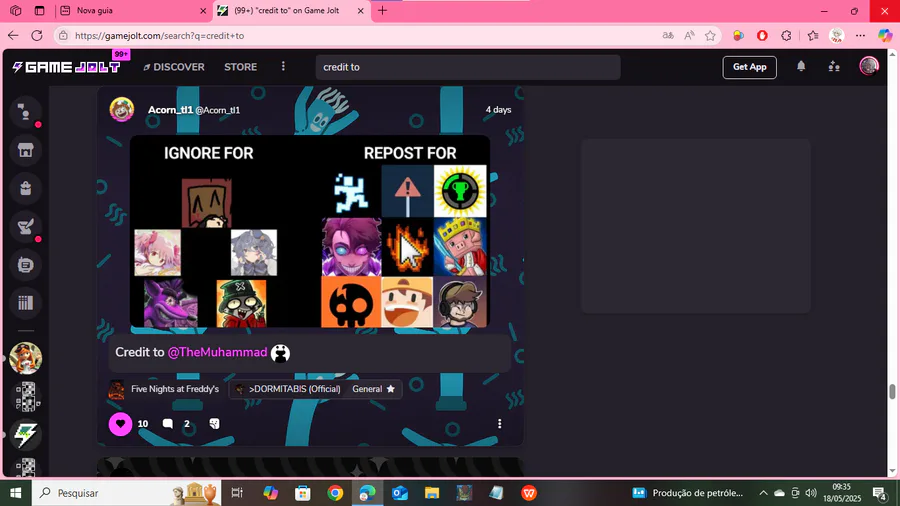This screenshot has height=506, width=900.
Task: Focus the 'credit to' search field
Action: [468, 67]
